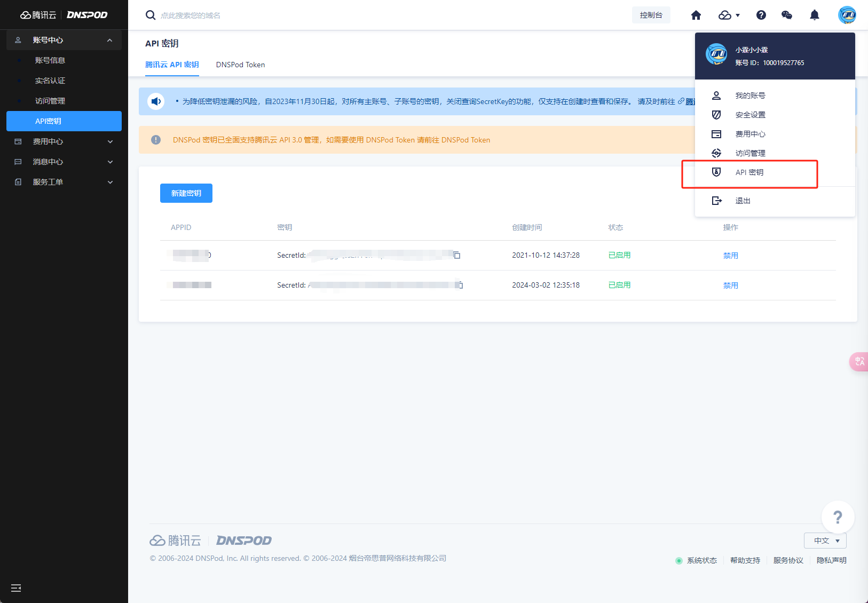Open 实名认证 in the sidebar
This screenshot has width=868, height=603.
pos(50,81)
